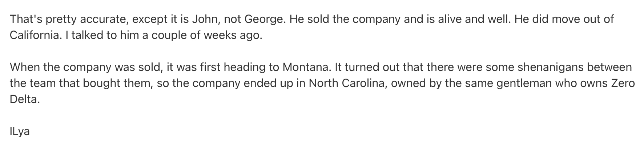Click the name "George" in the text
Screen dimensions: 644x146
[264, 19]
